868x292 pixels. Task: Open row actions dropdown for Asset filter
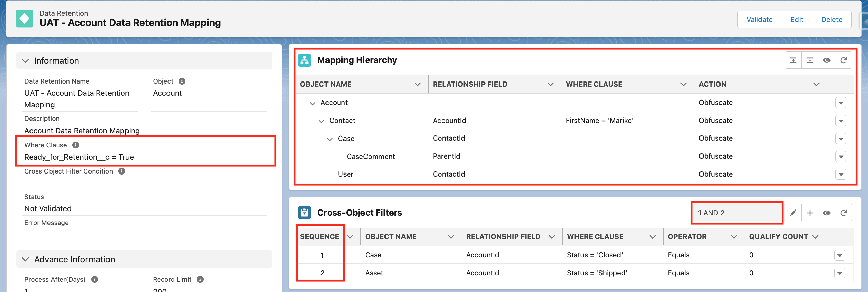[x=840, y=273]
